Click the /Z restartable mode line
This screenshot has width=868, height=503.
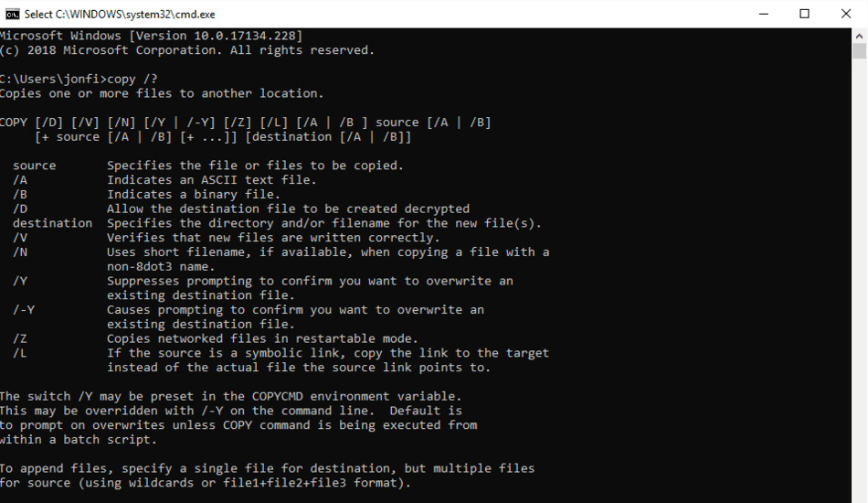click(216, 338)
